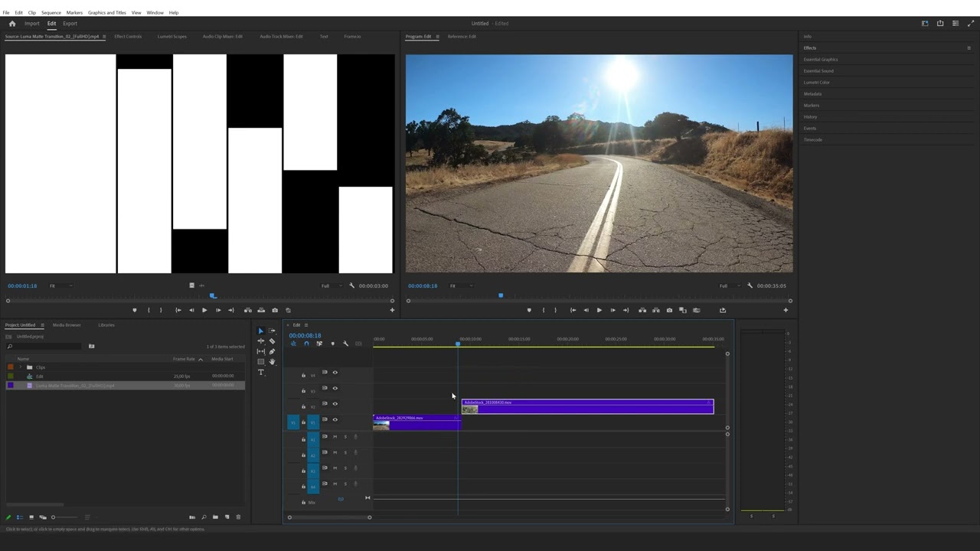Open timeline display settings wrench
The height and width of the screenshot is (551, 980).
tap(345, 344)
